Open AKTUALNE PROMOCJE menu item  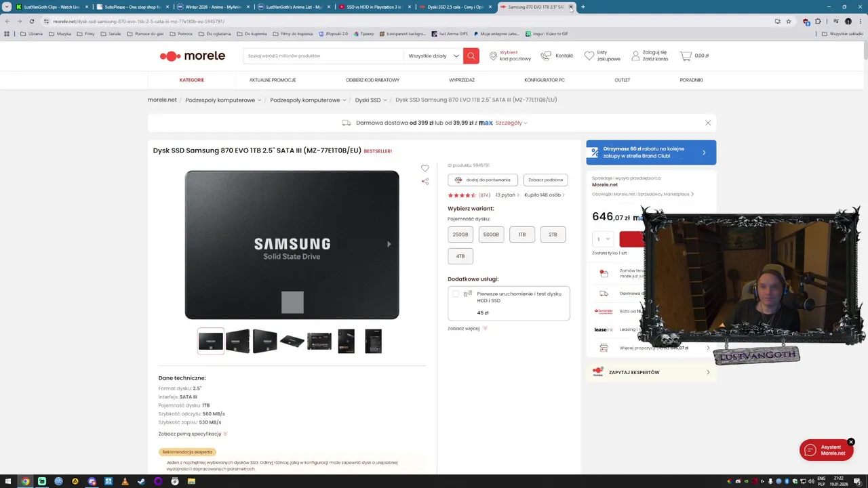273,80
